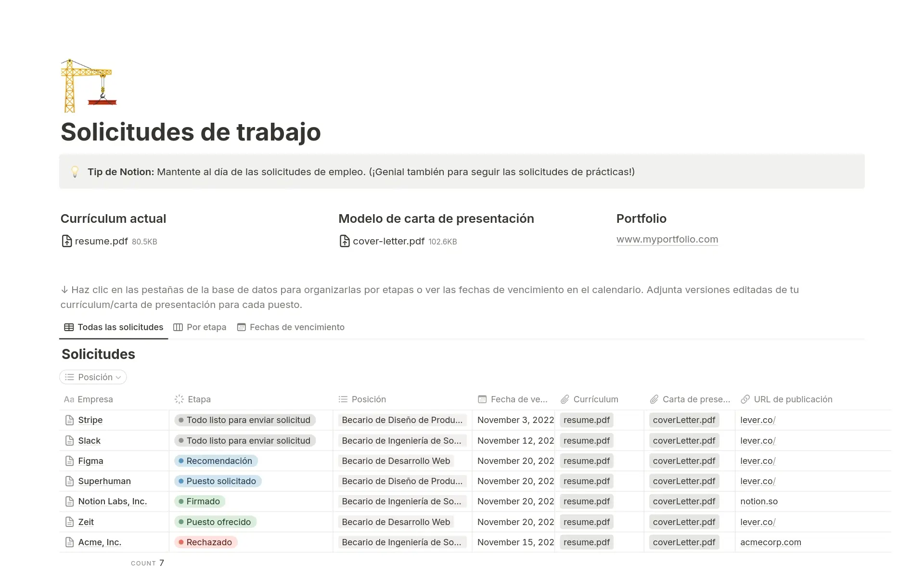Click the Figma row's coverLetter.pdf attachment
This screenshot has height=577, width=924.
pos(684,461)
